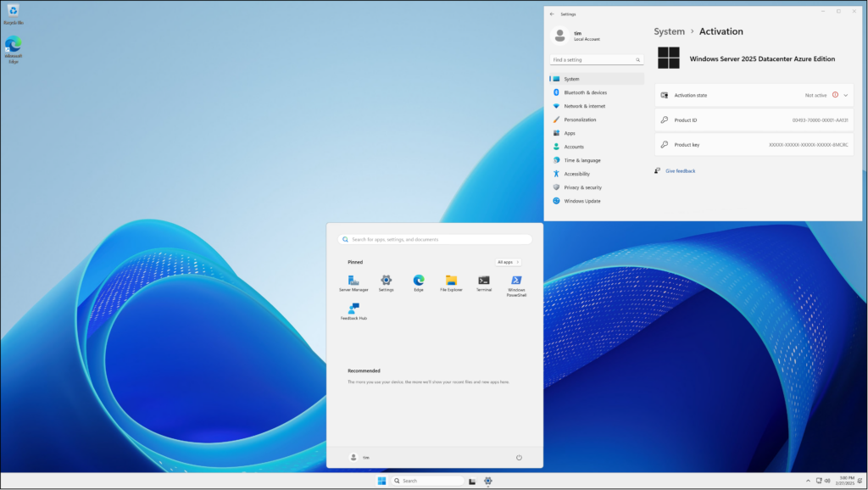The image size is (868, 490).
Task: Open Time & language settings
Action: click(597, 160)
